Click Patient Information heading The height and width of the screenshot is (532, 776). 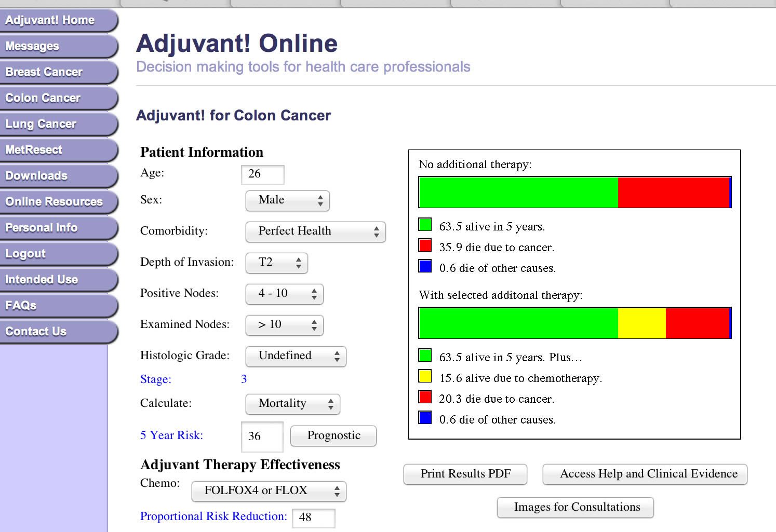coord(202,152)
